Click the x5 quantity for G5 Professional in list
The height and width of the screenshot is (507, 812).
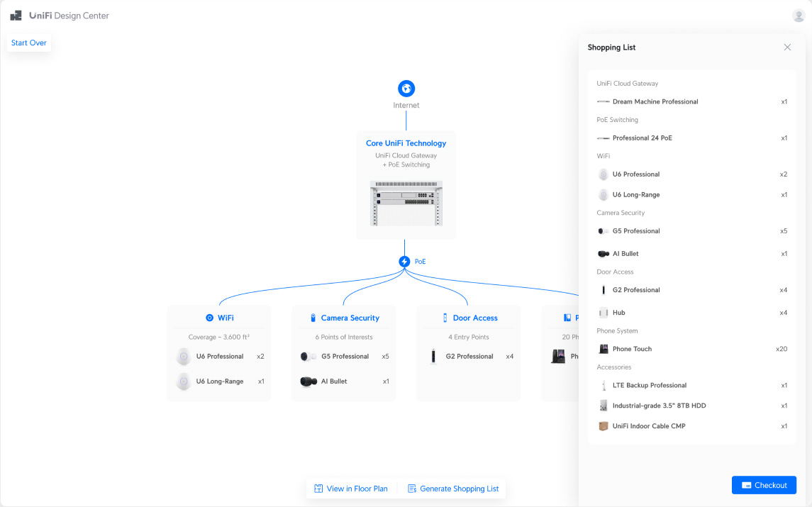(784, 231)
